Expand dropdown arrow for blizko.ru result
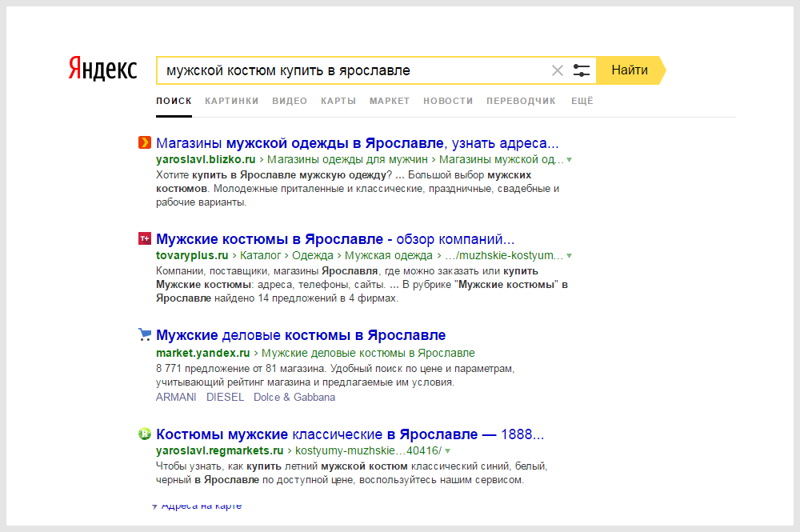Screen dimensions: 800x532 click(570, 160)
